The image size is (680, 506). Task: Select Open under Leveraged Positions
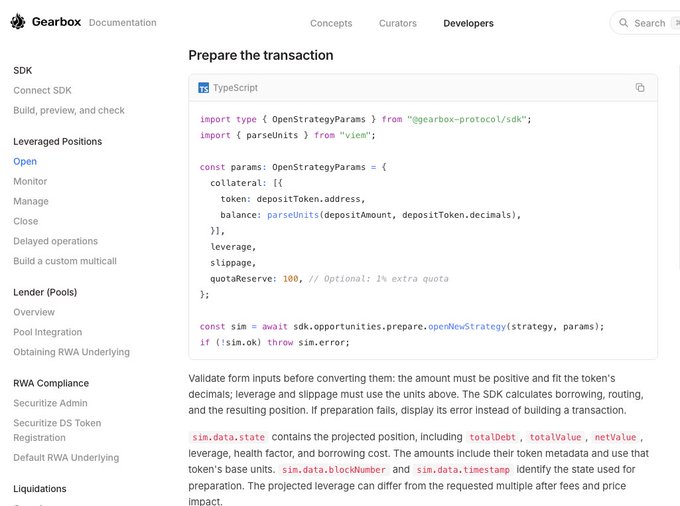(x=25, y=161)
